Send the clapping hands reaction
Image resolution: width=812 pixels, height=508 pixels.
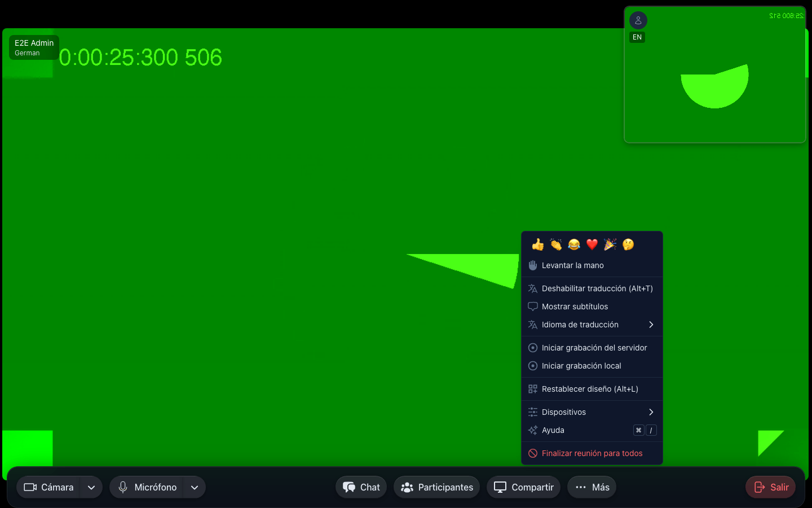(x=556, y=244)
